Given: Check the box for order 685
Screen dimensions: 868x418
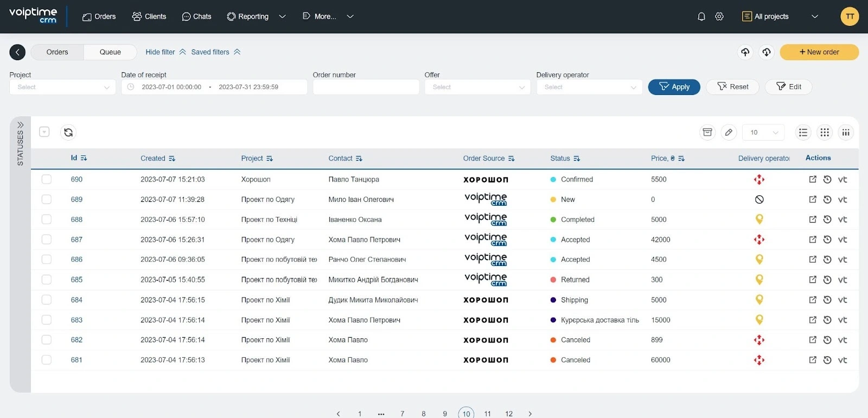Looking at the screenshot, I should tap(47, 280).
